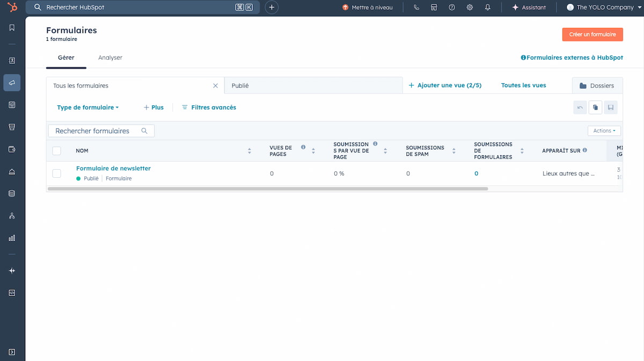
Task: Sort by Soumissions par vue de page arrows
Action: (x=385, y=151)
